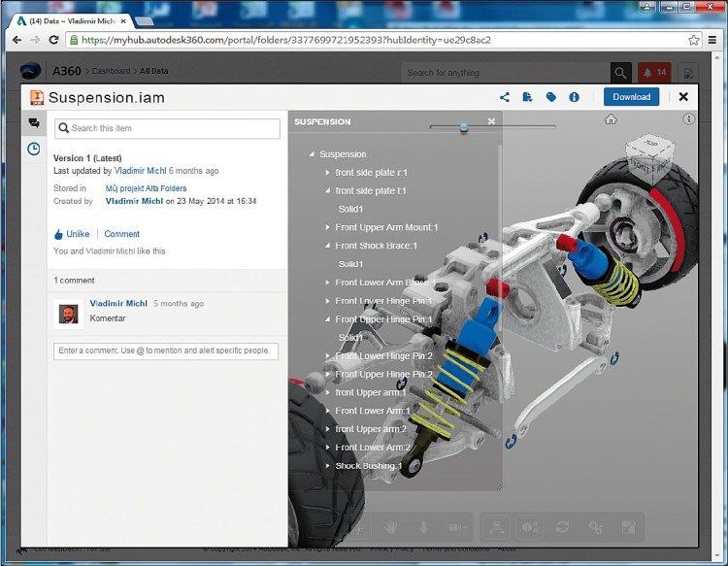Expand Front Upper Arm Mount:1 node
The width and height of the screenshot is (728, 566).
point(328,227)
